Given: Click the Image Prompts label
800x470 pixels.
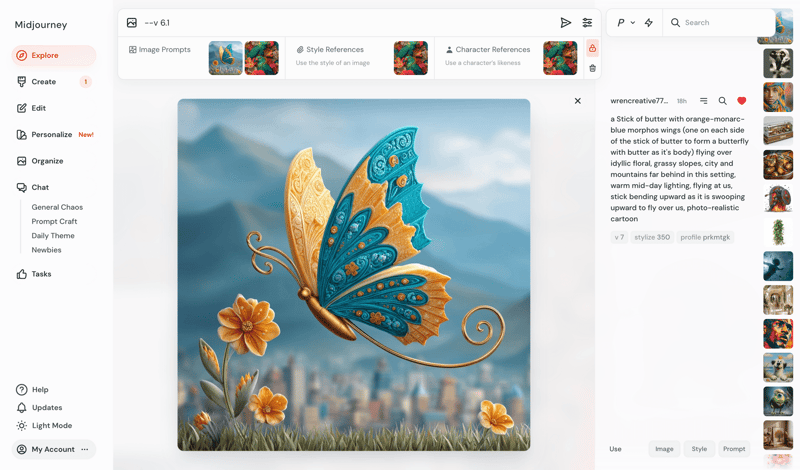Looking at the screenshot, I should point(160,50).
